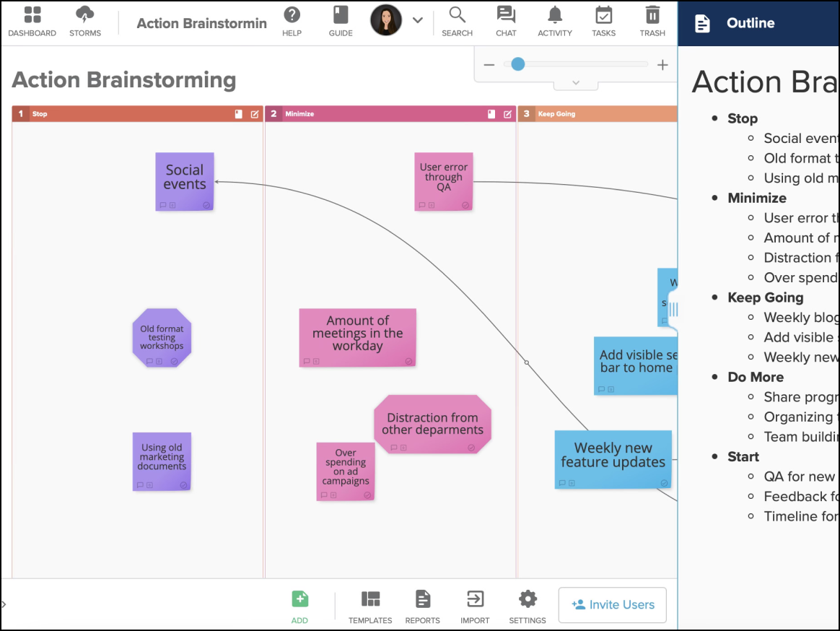Mark Distraction from other departments as task
The image size is (840, 631).
471,448
